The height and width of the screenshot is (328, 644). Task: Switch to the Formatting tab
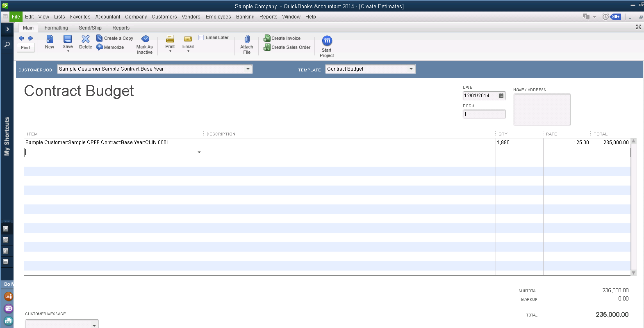(x=56, y=28)
